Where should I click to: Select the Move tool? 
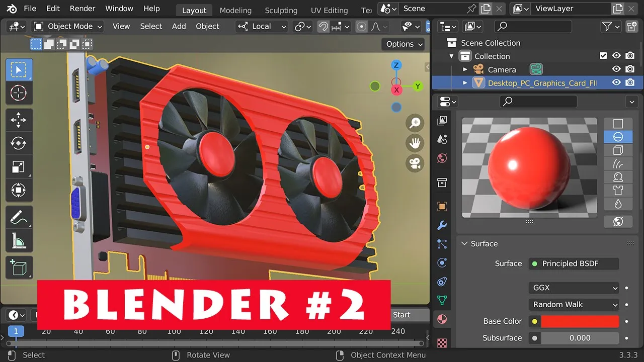tap(19, 120)
